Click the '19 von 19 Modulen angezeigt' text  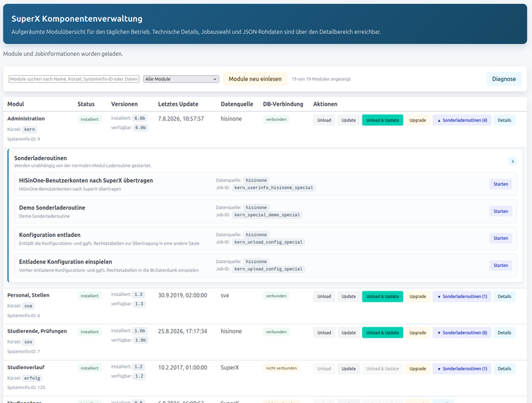tap(321, 79)
